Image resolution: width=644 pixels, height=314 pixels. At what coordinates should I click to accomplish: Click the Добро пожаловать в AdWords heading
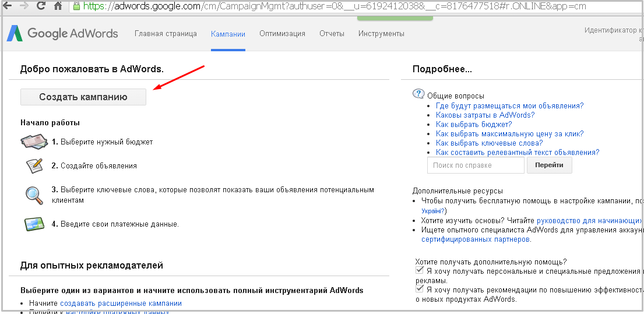[x=92, y=69]
